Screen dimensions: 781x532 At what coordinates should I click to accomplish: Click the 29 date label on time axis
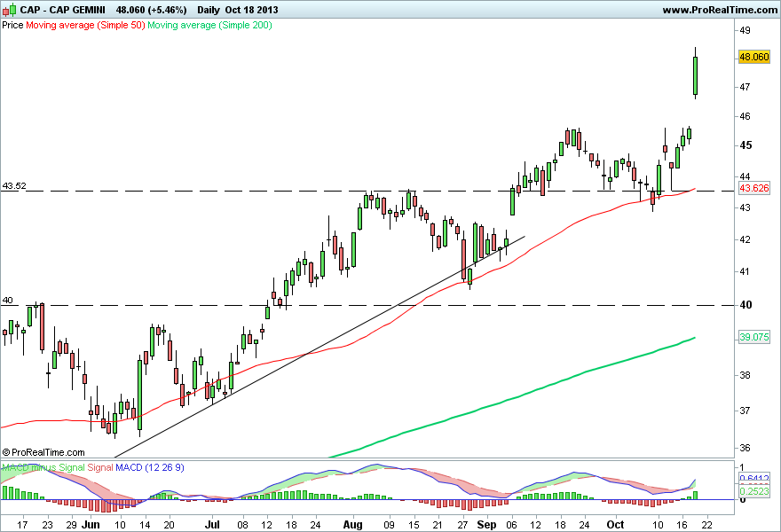(71, 525)
